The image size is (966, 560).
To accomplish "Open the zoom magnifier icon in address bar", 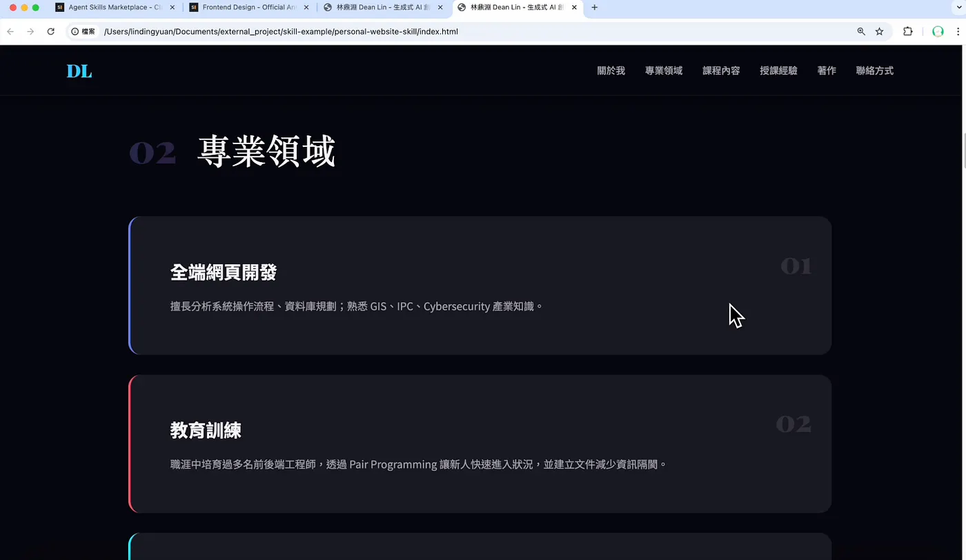I will coord(861,32).
